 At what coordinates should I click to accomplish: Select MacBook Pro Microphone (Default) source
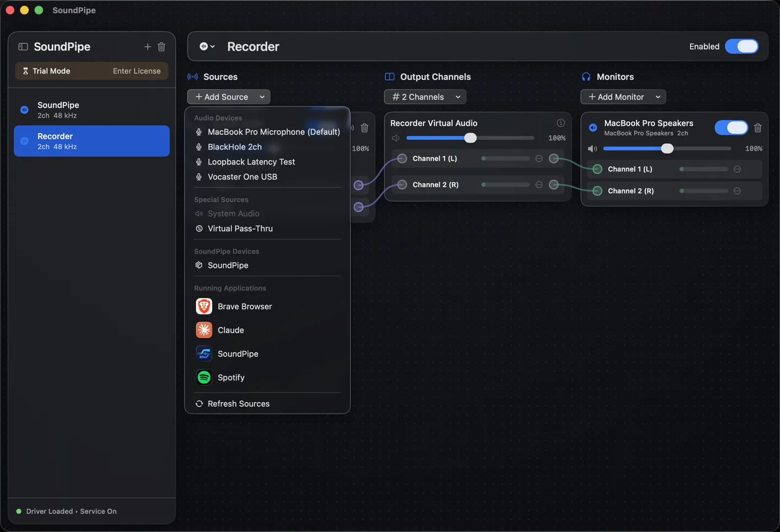[x=267, y=132]
